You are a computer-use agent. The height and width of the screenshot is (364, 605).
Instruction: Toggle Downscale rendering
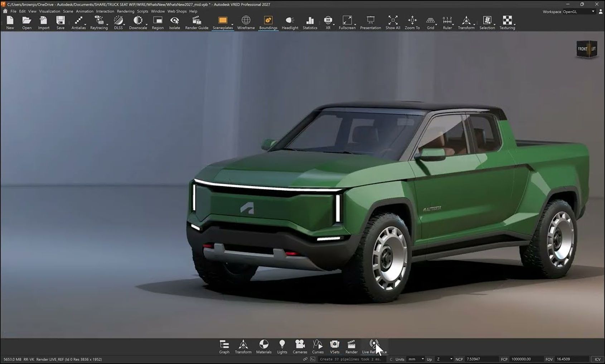138,23
